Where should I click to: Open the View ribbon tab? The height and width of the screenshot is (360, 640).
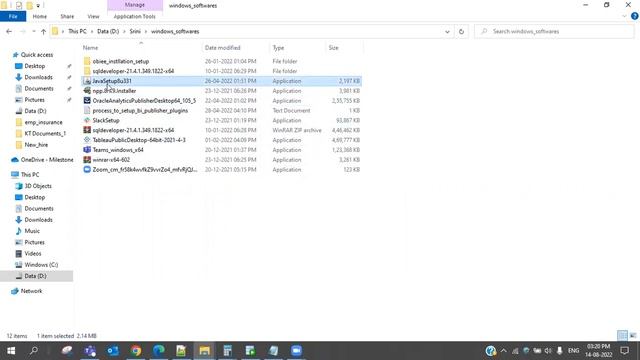(x=93, y=16)
